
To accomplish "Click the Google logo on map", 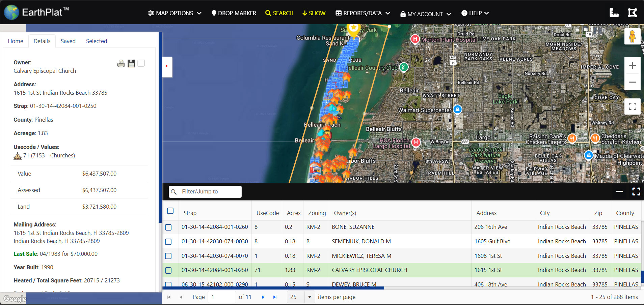I will point(14,299).
